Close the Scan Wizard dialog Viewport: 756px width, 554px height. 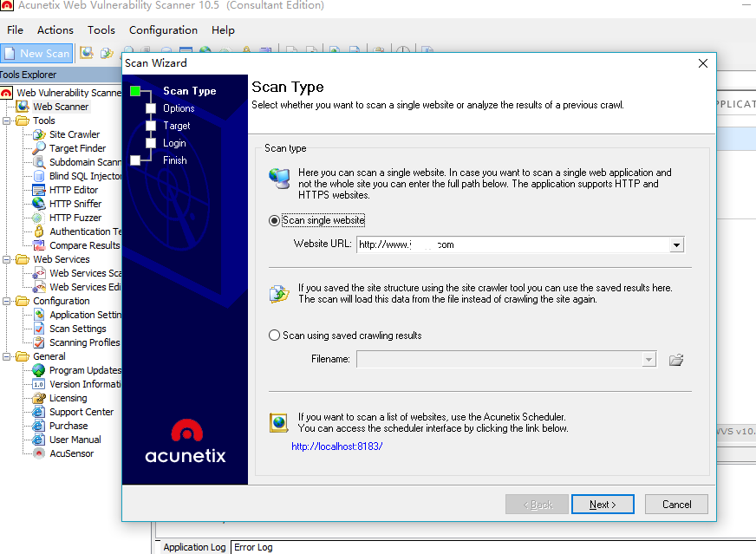point(703,63)
